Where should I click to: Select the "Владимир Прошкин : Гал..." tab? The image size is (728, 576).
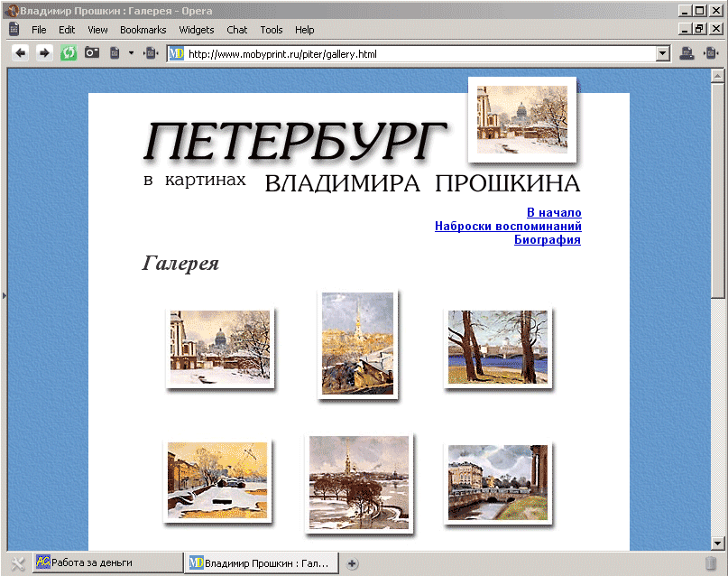tap(262, 563)
